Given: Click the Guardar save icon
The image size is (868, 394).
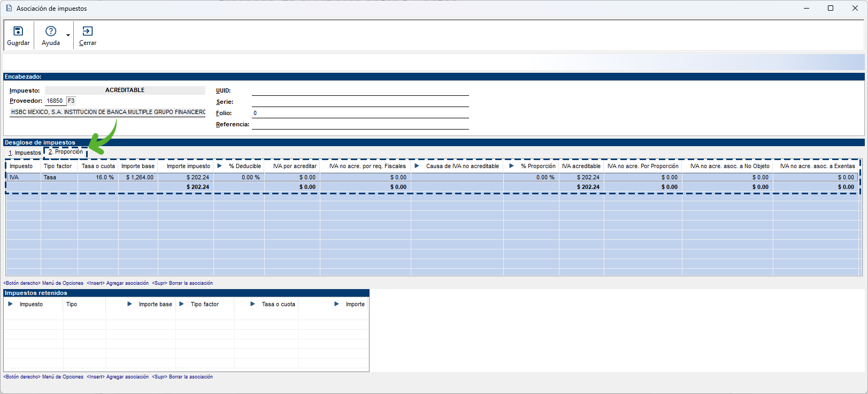Looking at the screenshot, I should 18,31.
